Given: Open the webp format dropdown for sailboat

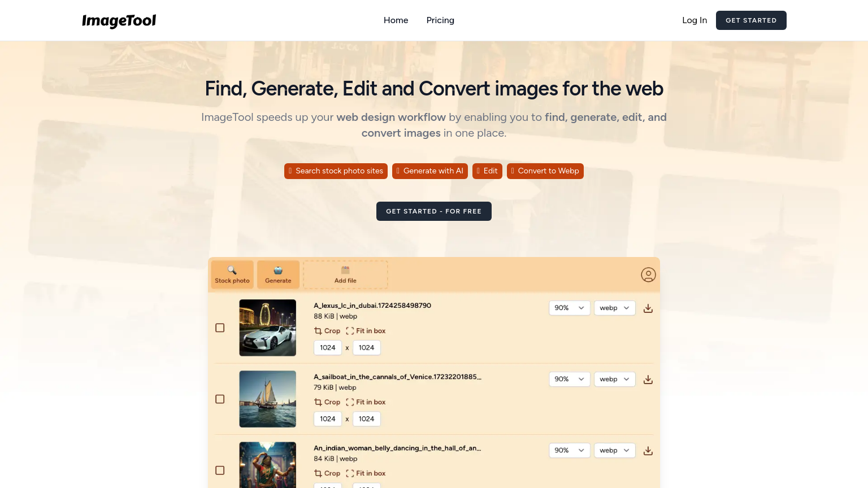Looking at the screenshot, I should tap(614, 379).
